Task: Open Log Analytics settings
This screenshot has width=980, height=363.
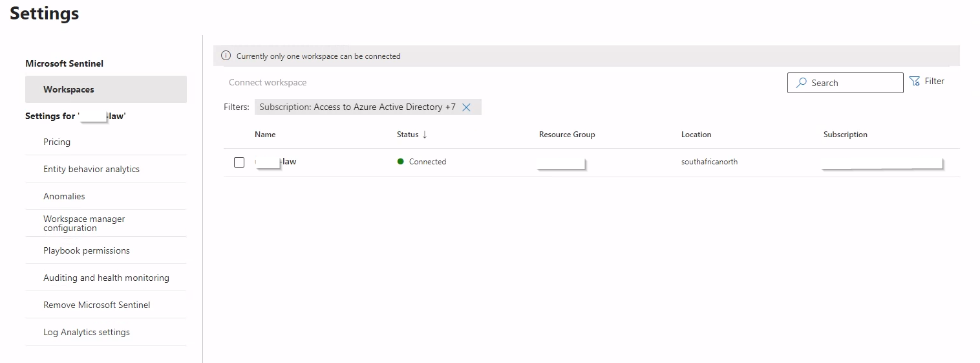Action: (87, 332)
